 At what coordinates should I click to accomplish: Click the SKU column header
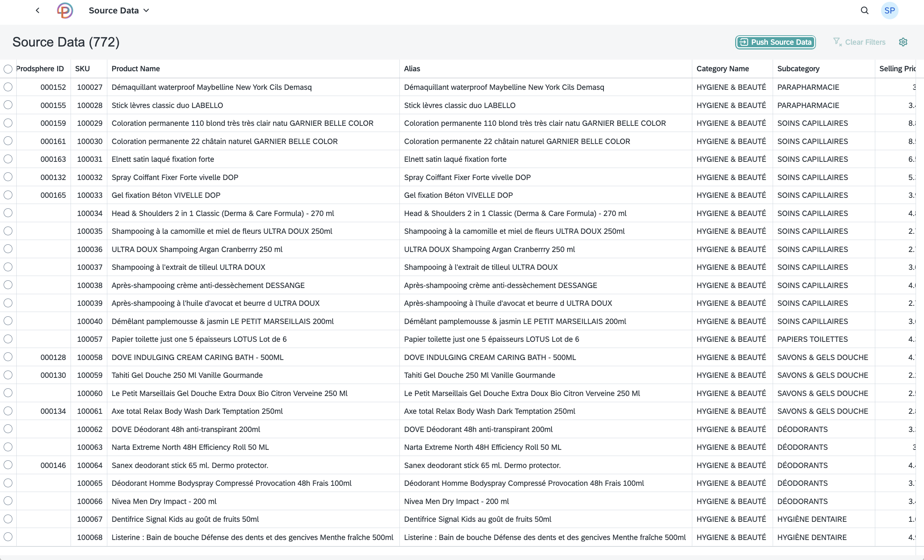pos(82,69)
